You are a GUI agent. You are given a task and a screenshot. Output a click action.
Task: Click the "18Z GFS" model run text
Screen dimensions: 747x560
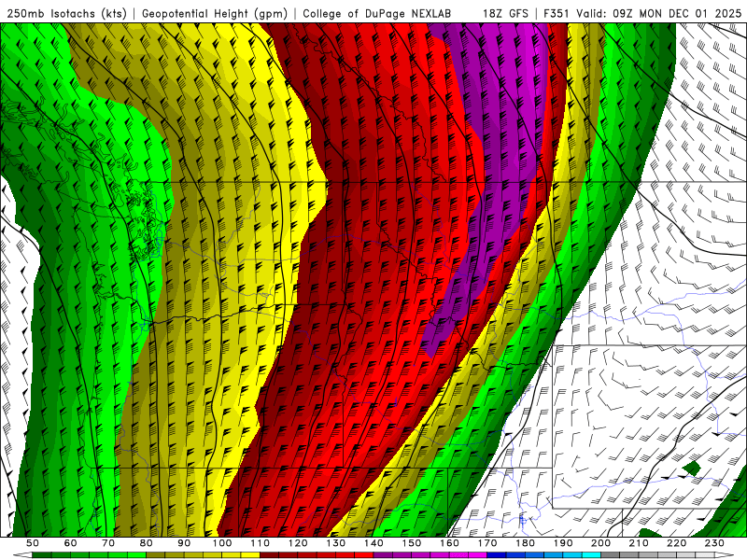tap(505, 14)
